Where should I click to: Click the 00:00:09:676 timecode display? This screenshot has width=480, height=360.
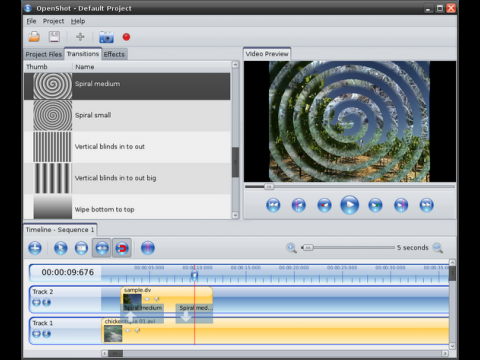point(68,272)
